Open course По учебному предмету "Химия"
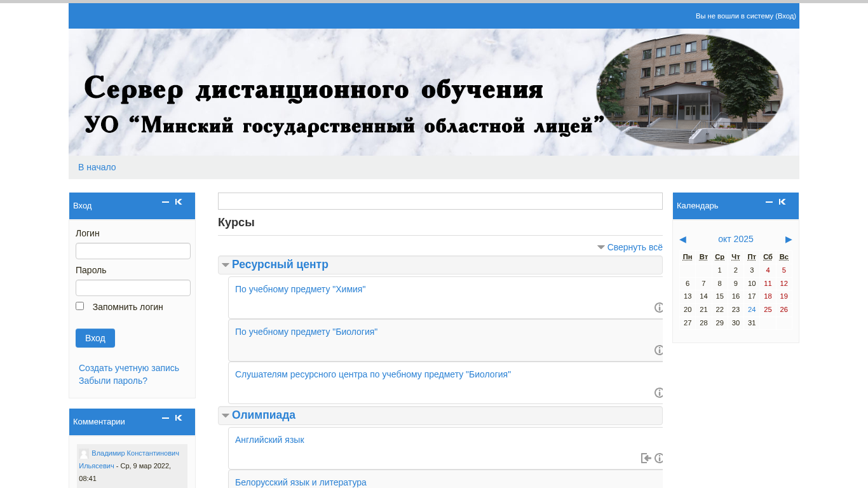Screen dimensions: 868x488 [x=301, y=289]
